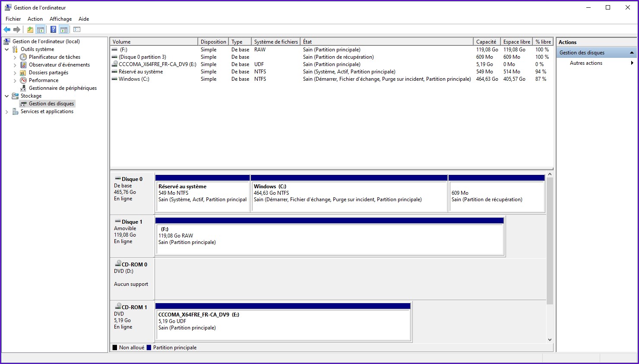Select the Windows (C:) partition block
Viewport: 639px width, 364px height.
[349, 196]
